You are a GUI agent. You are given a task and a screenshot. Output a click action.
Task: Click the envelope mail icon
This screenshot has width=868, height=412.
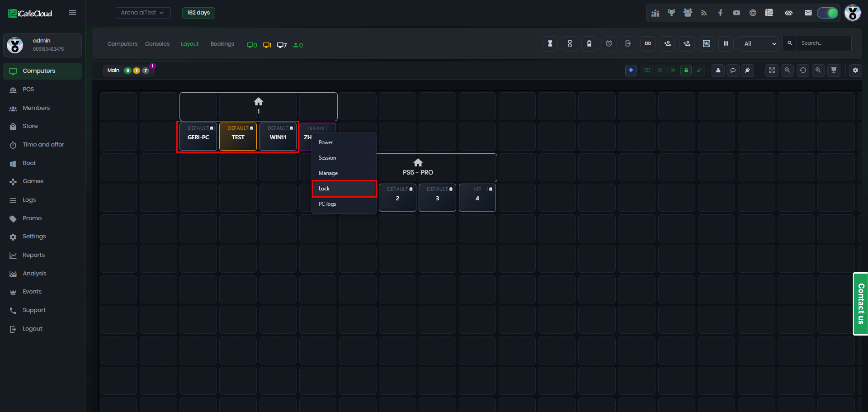pos(808,13)
